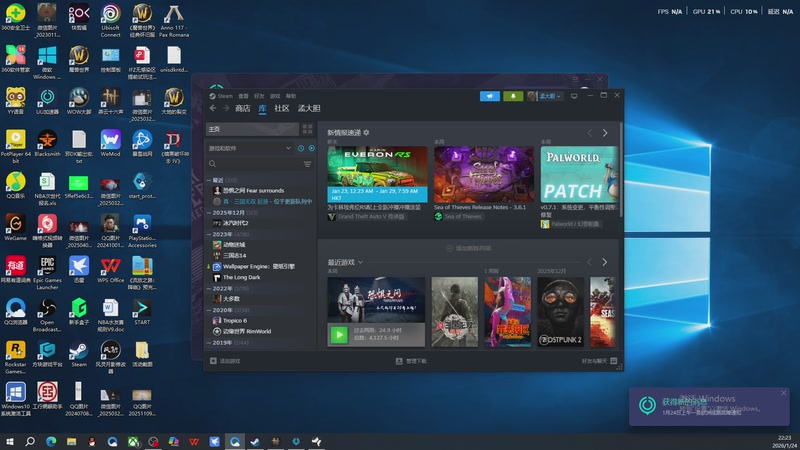Open the games and software filter dropdown
Viewport: 800px width, 450px height.
pyautogui.click(x=249, y=148)
